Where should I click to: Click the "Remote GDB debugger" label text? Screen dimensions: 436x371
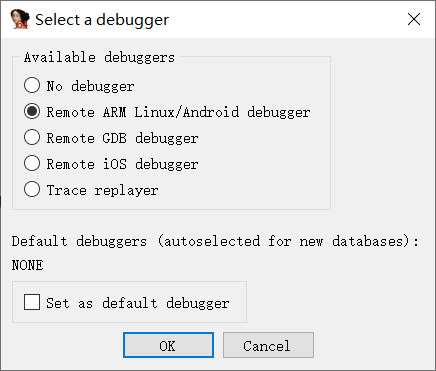tap(122, 138)
